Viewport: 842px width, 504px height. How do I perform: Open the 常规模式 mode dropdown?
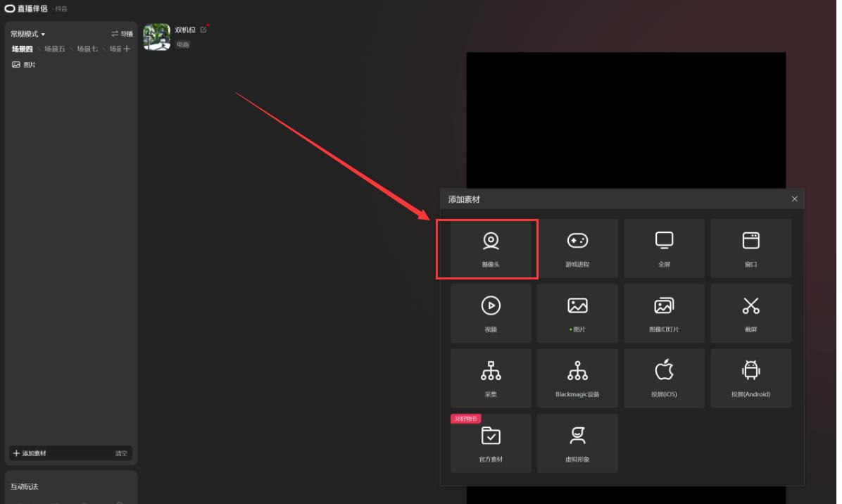pyautogui.click(x=28, y=34)
